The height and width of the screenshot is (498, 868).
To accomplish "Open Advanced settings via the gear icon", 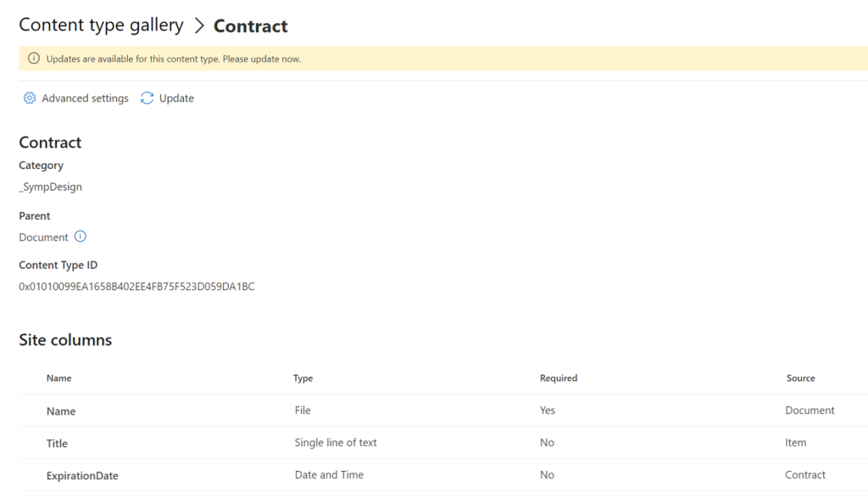I will [29, 98].
